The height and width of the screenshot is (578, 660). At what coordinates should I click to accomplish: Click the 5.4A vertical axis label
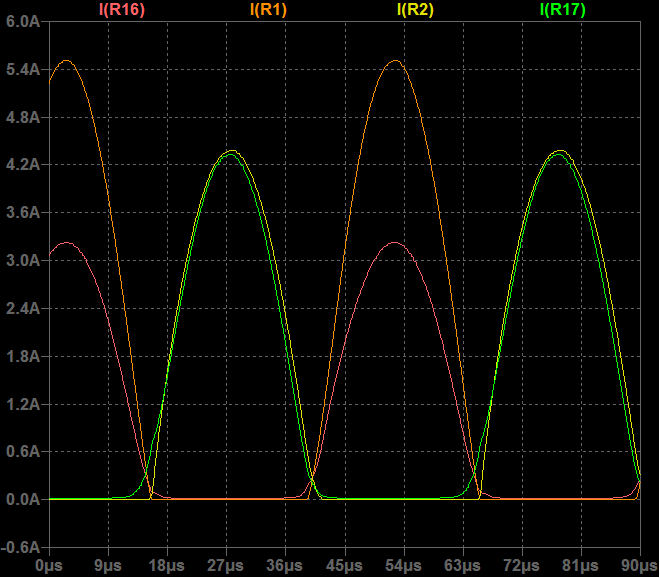click(x=23, y=69)
